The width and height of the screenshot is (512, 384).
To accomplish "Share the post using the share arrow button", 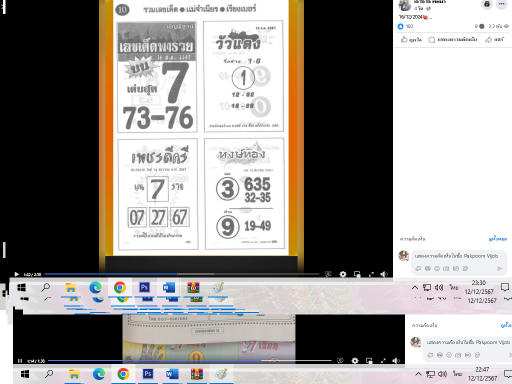I will pyautogui.click(x=495, y=40).
